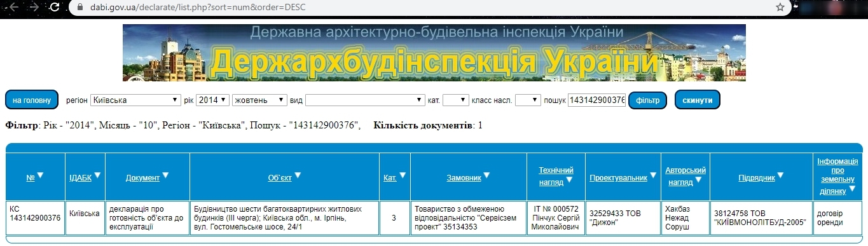Sort by the ІДАБК column header link
This screenshot has width=868, height=246.
80,178
